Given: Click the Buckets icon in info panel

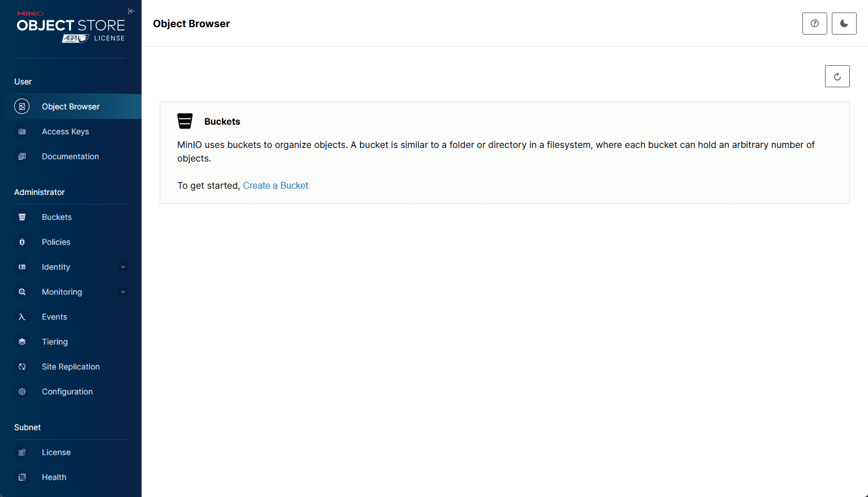Looking at the screenshot, I should click(x=185, y=121).
